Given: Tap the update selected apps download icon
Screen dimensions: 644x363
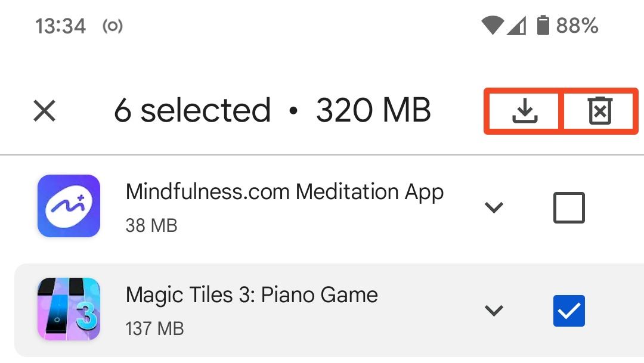Looking at the screenshot, I should (525, 111).
